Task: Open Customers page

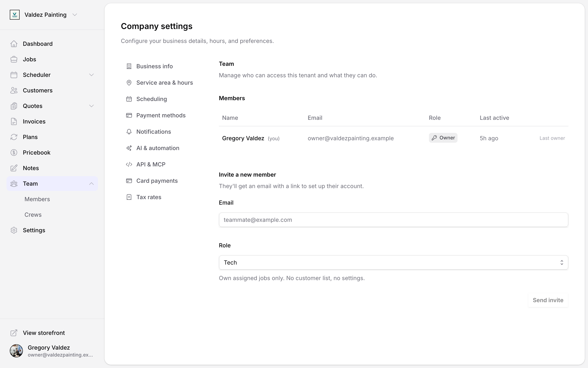Action: [52, 91]
